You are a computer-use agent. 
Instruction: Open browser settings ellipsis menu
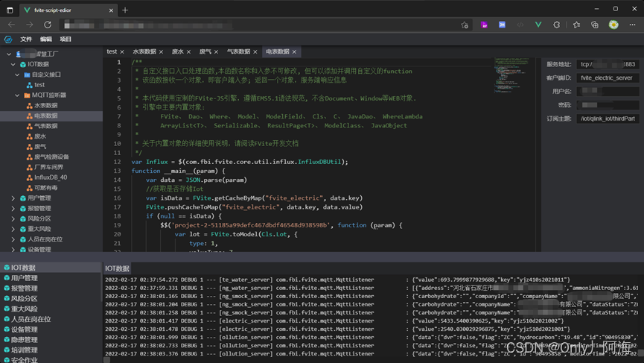point(632,25)
